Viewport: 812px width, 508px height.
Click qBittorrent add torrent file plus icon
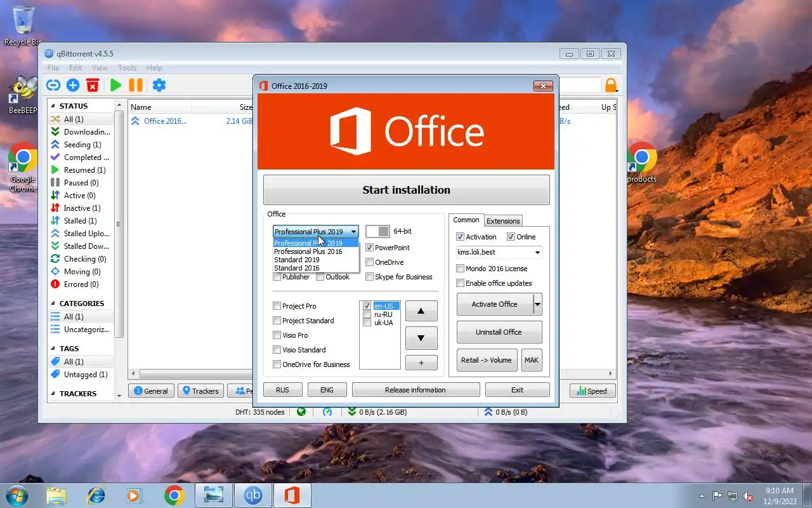[73, 85]
